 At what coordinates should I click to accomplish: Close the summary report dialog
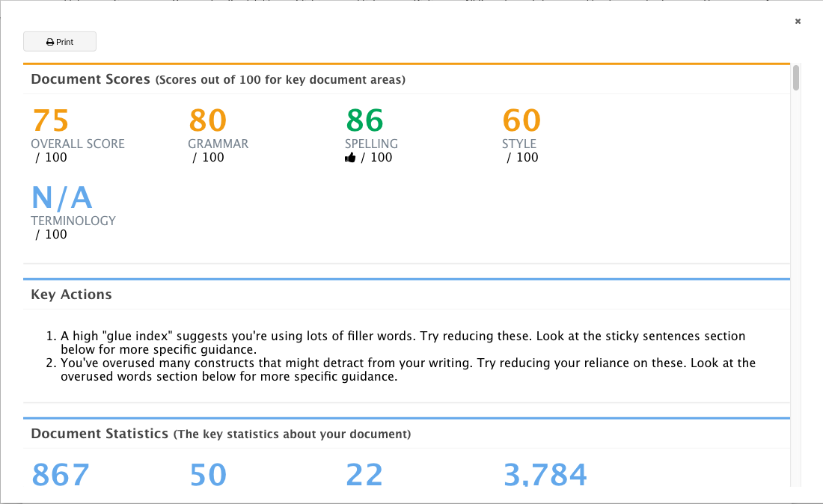click(x=798, y=22)
